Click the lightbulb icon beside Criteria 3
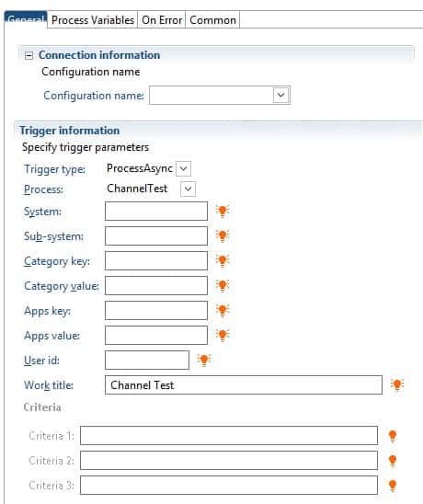The width and height of the screenshot is (423, 504). tap(393, 486)
